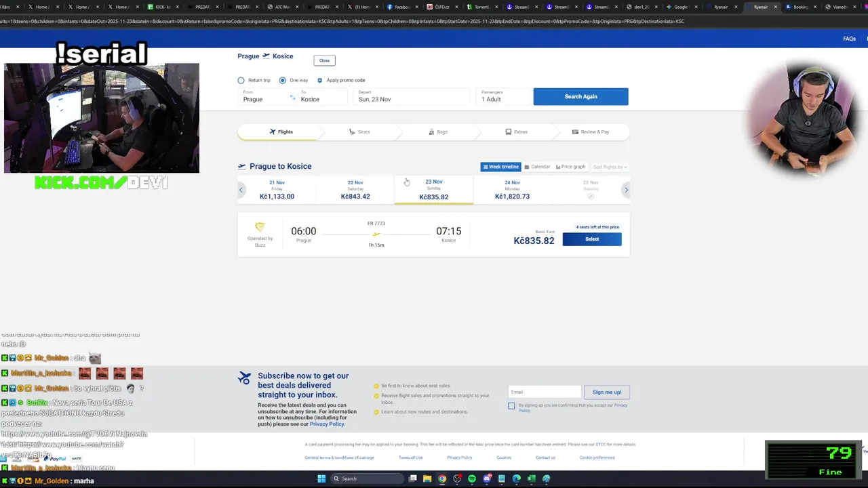Close the Prague to Kosice search panel
The width and height of the screenshot is (868, 488).
click(x=324, y=60)
